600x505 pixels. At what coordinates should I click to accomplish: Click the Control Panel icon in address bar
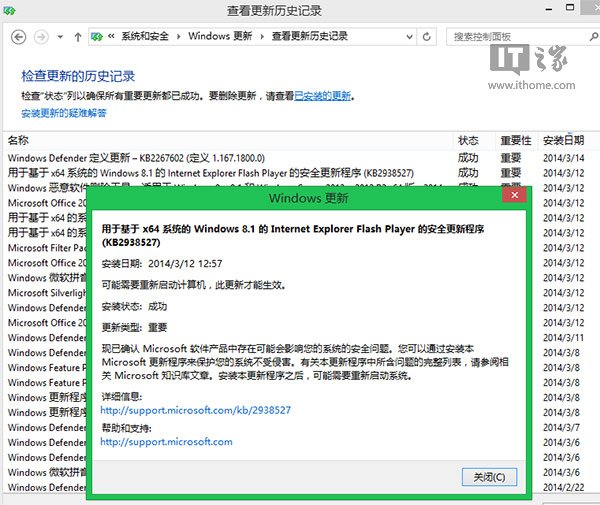coord(97,37)
